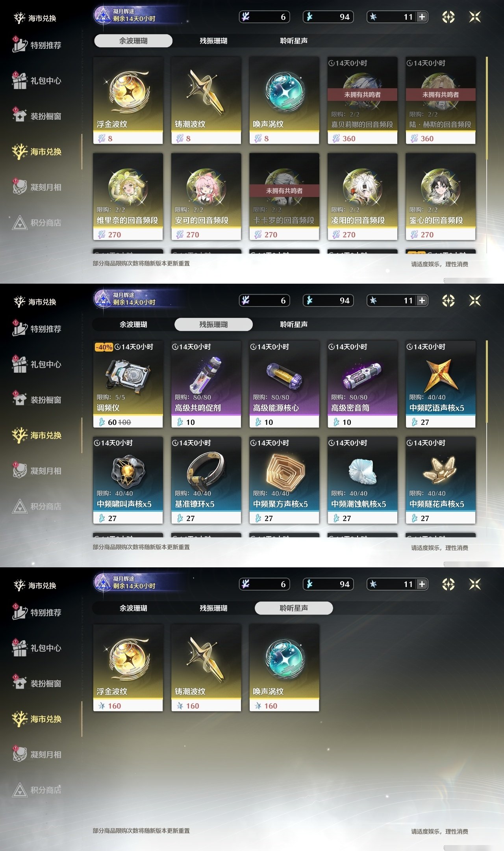Viewport: 504px width, 851px height.
Task: Select 安可的回音频段 character card
Action: point(206,197)
